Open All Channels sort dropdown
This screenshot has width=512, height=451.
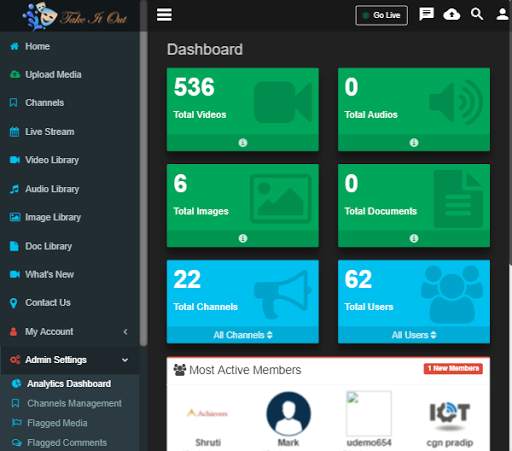point(243,335)
